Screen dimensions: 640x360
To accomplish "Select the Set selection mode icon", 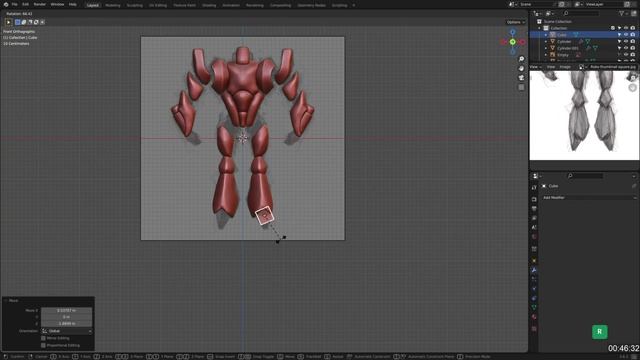I will point(18,22).
